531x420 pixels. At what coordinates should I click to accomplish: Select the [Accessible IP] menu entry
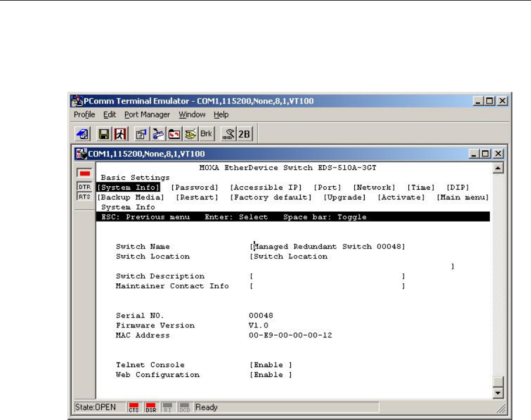pos(266,187)
